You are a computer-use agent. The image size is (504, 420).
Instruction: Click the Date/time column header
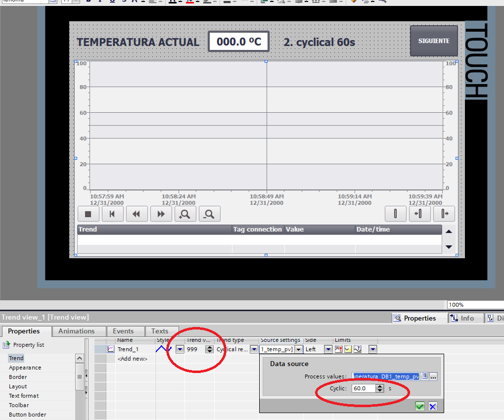[x=399, y=230]
